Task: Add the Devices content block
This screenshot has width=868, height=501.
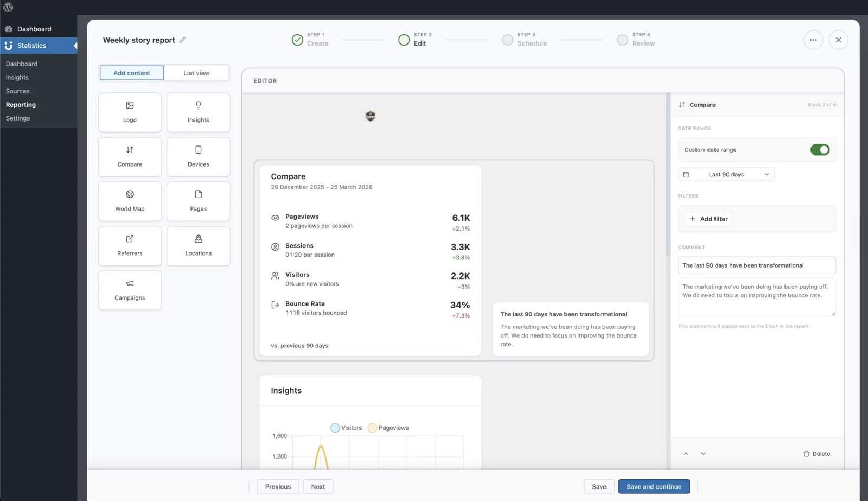Action: click(x=198, y=157)
